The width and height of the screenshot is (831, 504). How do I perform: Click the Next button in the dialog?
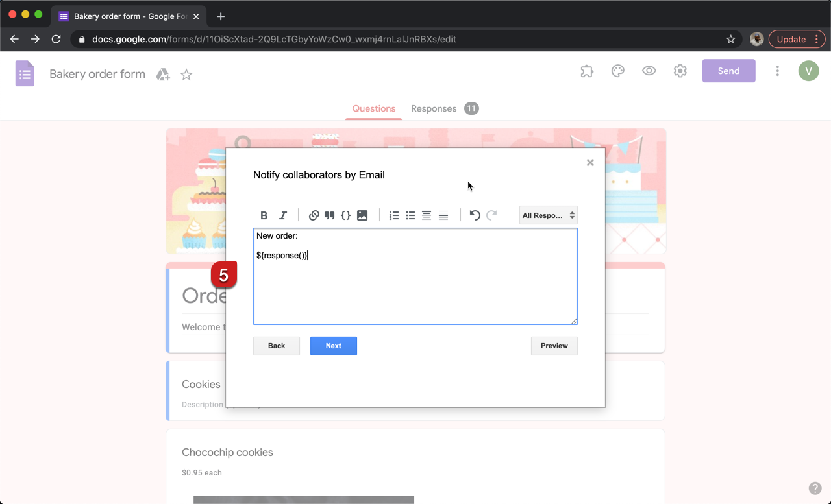point(333,346)
